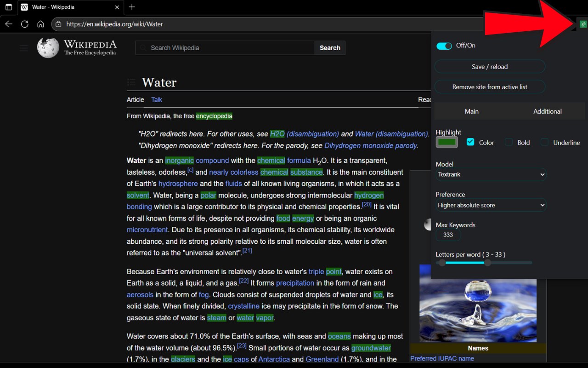
Task: Follow the steam link
Action: pyautogui.click(x=216, y=318)
